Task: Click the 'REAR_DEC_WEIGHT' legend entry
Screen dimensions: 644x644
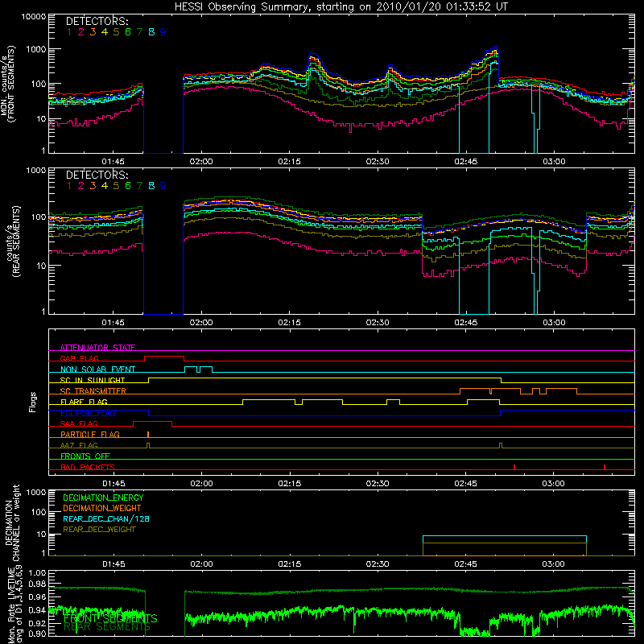Action: (99, 530)
